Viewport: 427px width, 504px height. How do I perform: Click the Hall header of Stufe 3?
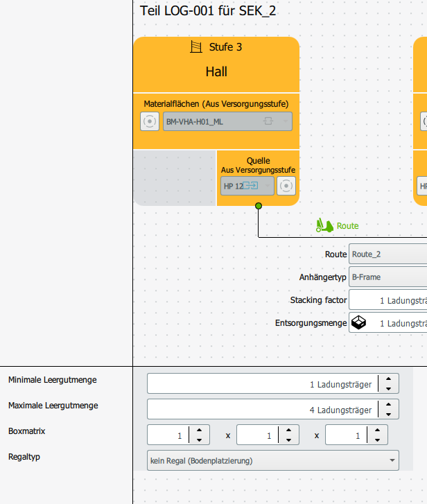coord(216,71)
